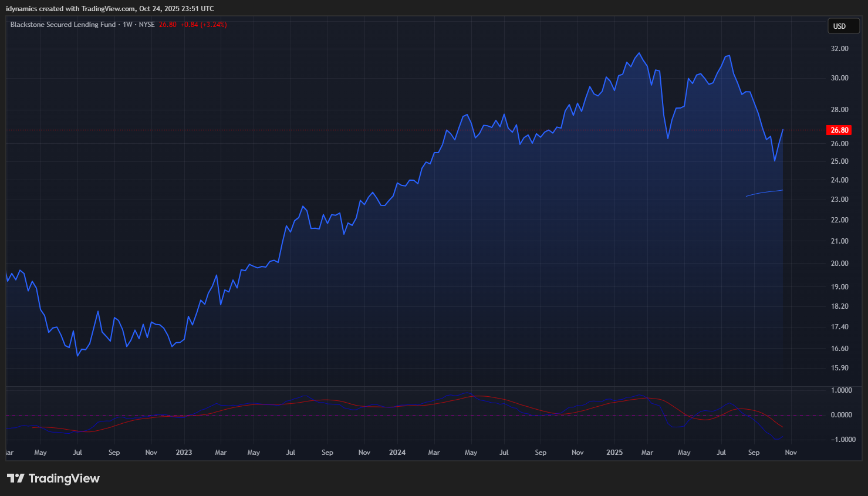This screenshot has width=868, height=496.
Task: Click the red 26.80 current price label
Action: click(839, 130)
